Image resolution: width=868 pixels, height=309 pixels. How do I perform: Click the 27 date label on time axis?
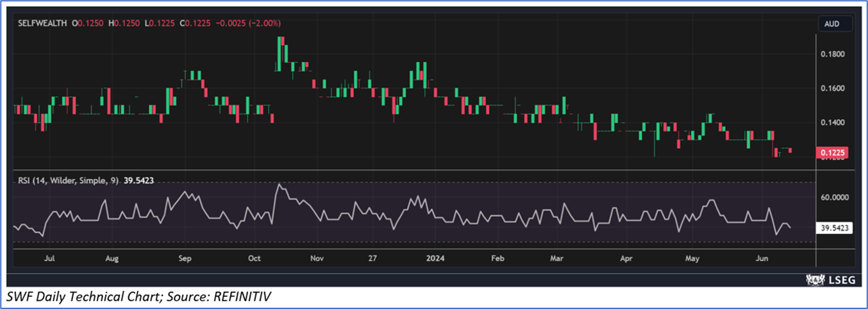[372, 259]
